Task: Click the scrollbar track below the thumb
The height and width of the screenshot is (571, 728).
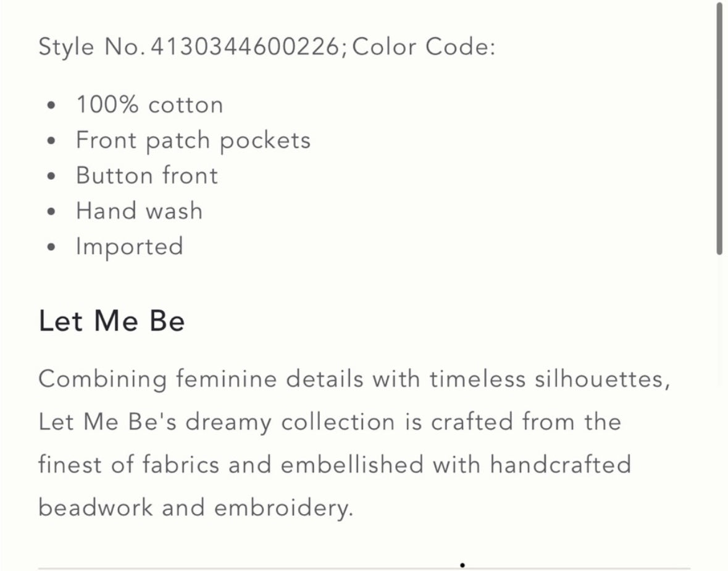Action: point(719,409)
